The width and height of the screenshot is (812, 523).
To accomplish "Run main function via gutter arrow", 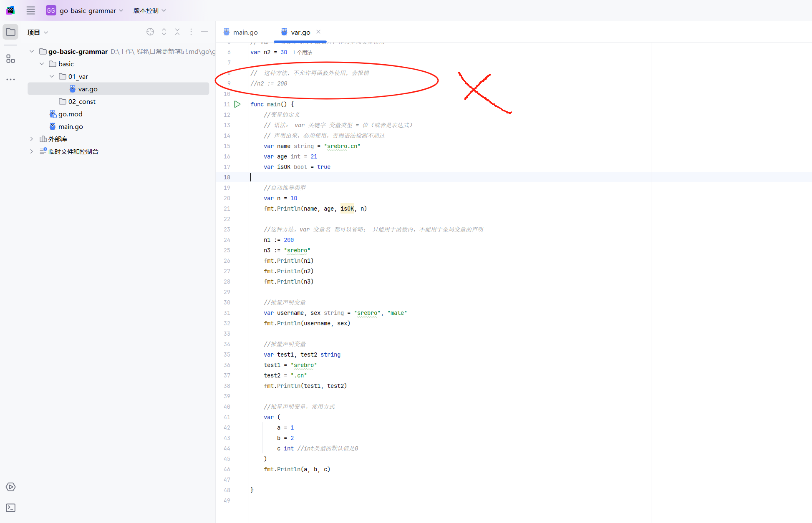I will point(237,104).
